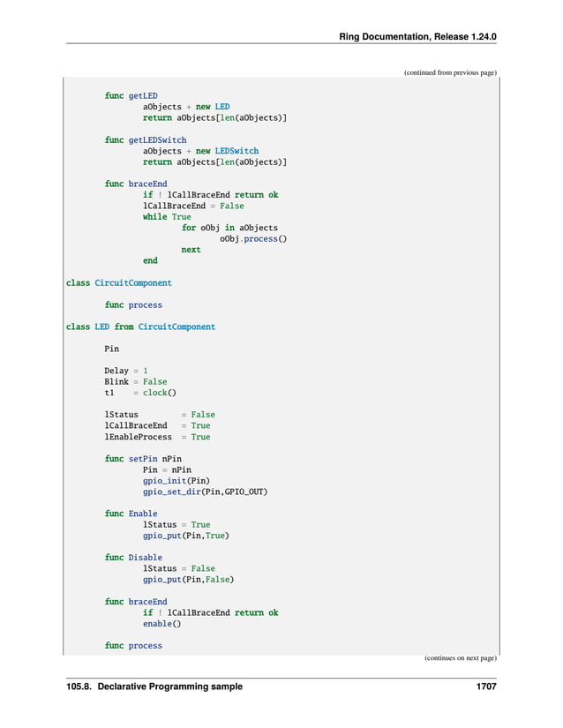
Task: Click the "oObj.process()" call
Action: (x=253, y=238)
